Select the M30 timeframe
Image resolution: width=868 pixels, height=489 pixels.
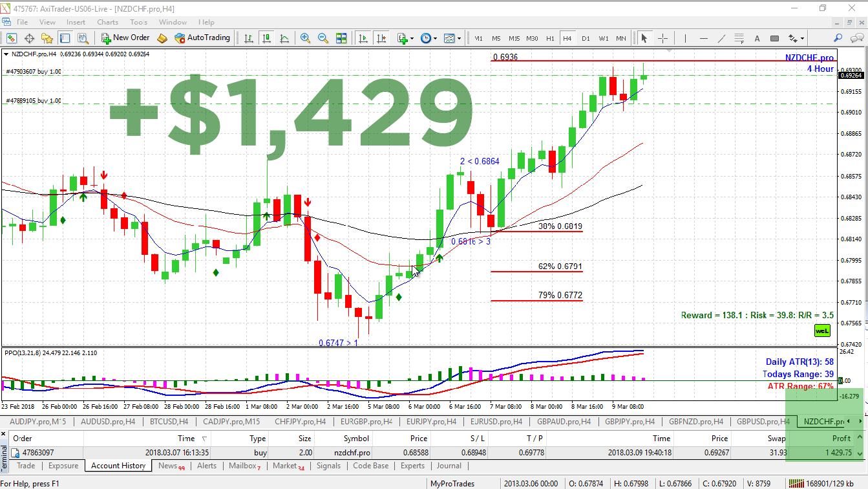point(532,39)
